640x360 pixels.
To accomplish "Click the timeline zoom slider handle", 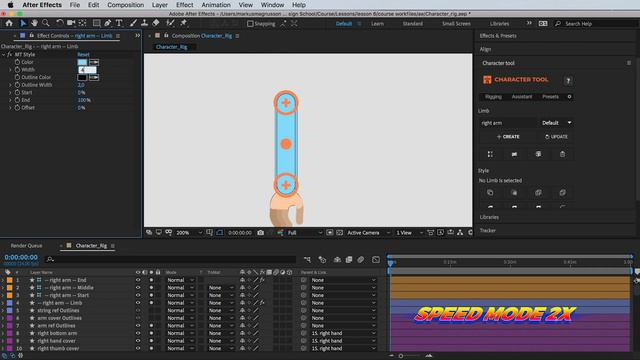I will pos(401,356).
